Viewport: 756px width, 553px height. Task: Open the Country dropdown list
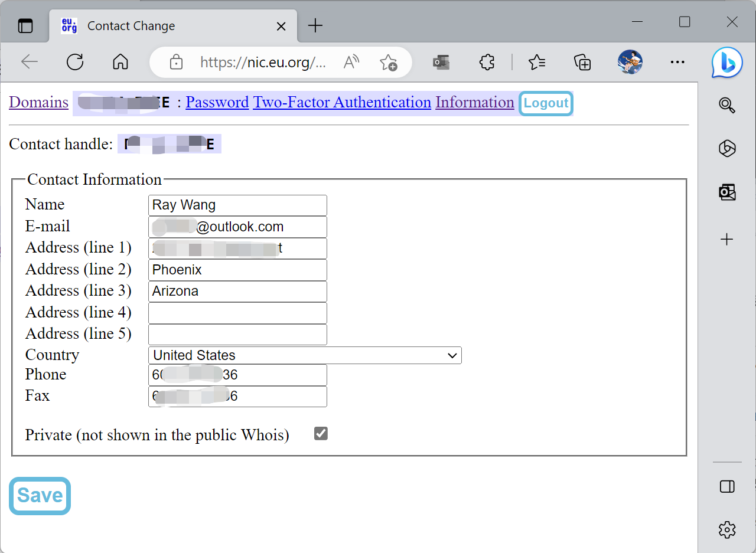click(304, 355)
